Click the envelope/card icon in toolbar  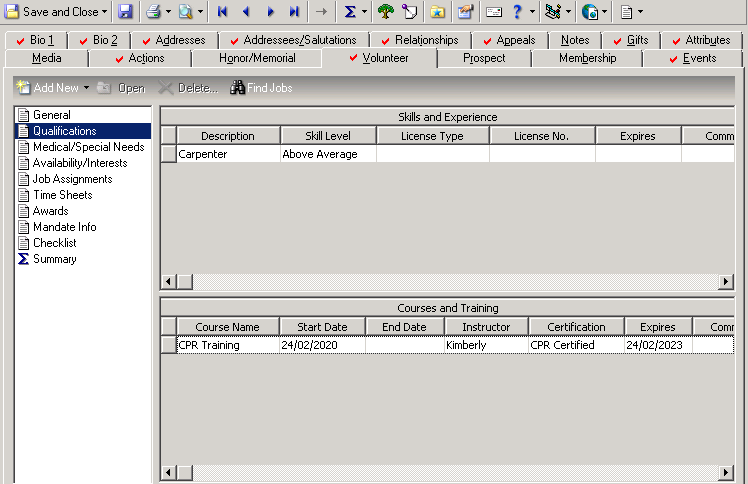point(494,11)
